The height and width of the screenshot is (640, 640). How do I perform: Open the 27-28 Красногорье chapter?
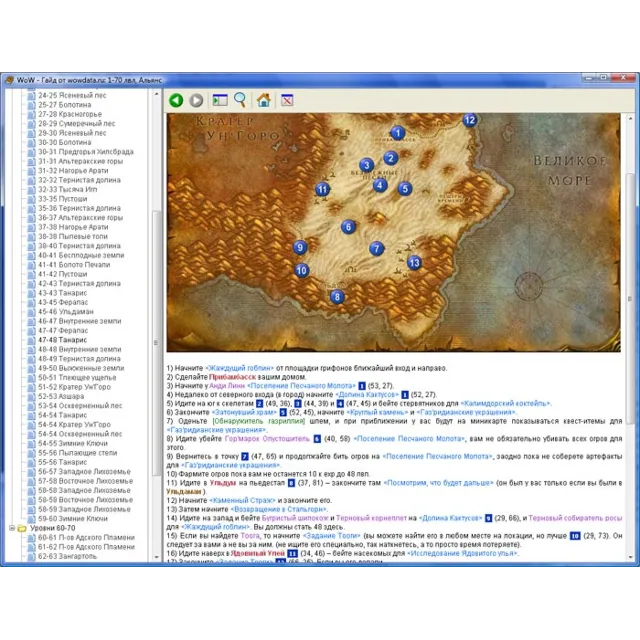pos(70,114)
